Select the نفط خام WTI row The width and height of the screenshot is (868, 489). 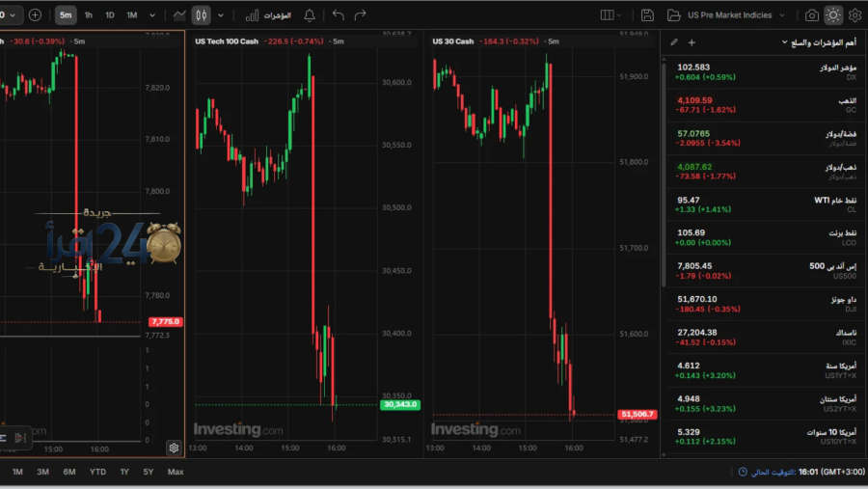point(765,204)
